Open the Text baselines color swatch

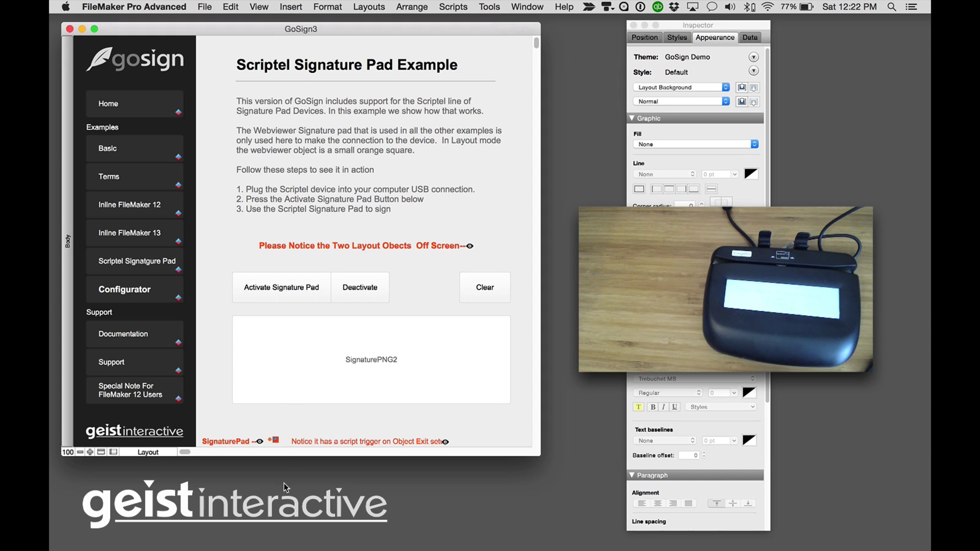749,440
